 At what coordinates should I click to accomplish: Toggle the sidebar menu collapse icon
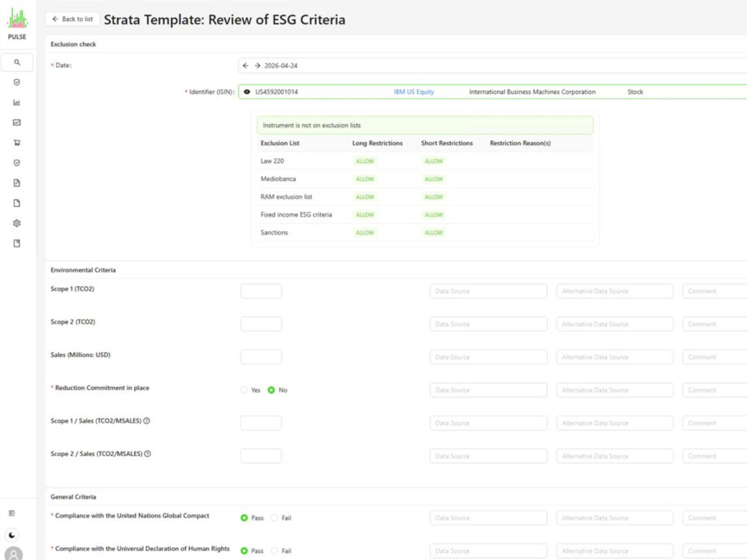(12, 514)
